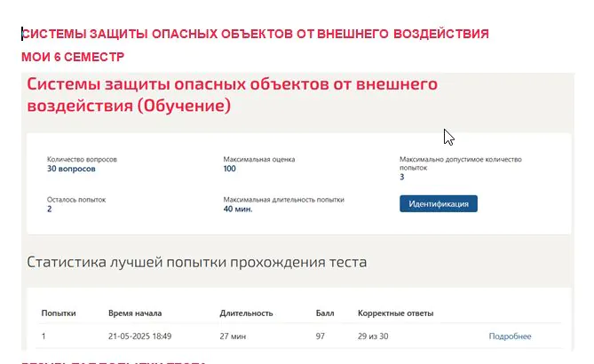
Task: Click the duration cell 27 мин
Action: click(x=233, y=336)
